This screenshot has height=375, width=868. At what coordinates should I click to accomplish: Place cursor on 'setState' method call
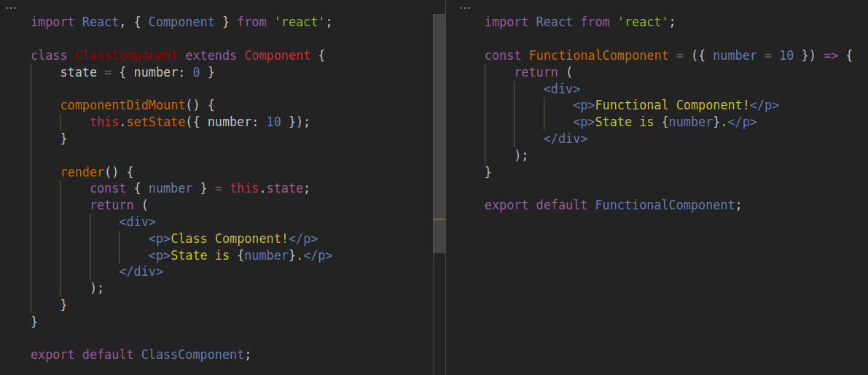click(x=156, y=122)
